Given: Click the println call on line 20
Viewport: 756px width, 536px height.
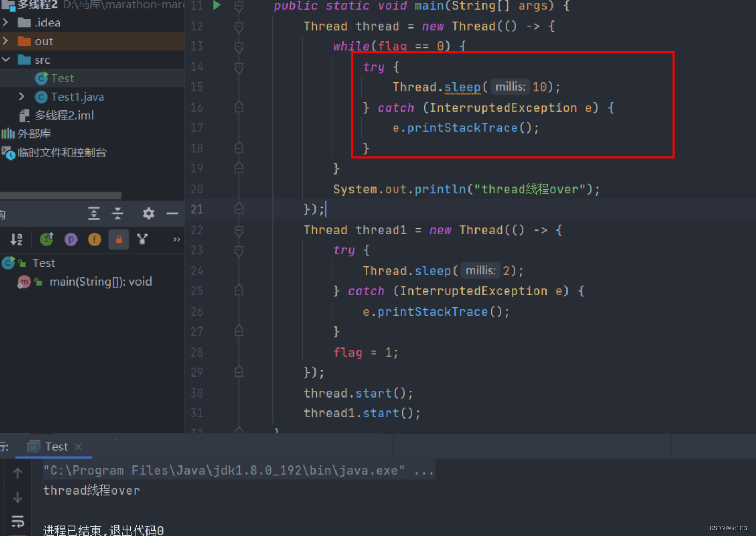Looking at the screenshot, I should (440, 190).
